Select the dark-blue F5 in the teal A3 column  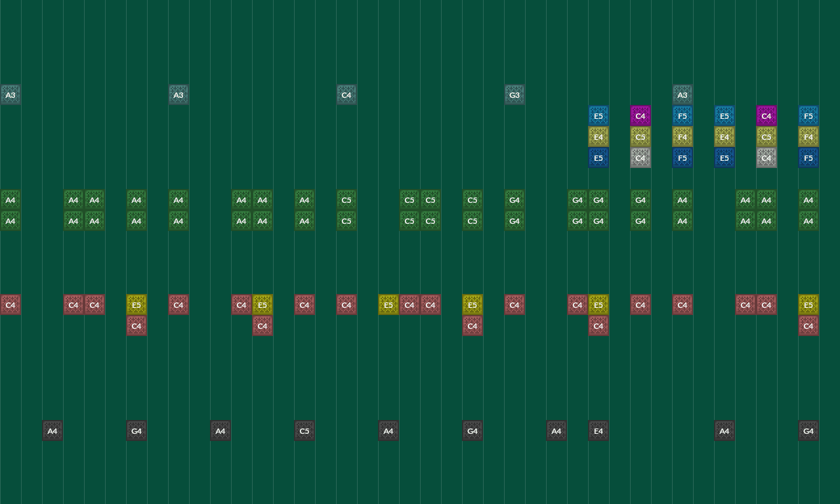[682, 157]
